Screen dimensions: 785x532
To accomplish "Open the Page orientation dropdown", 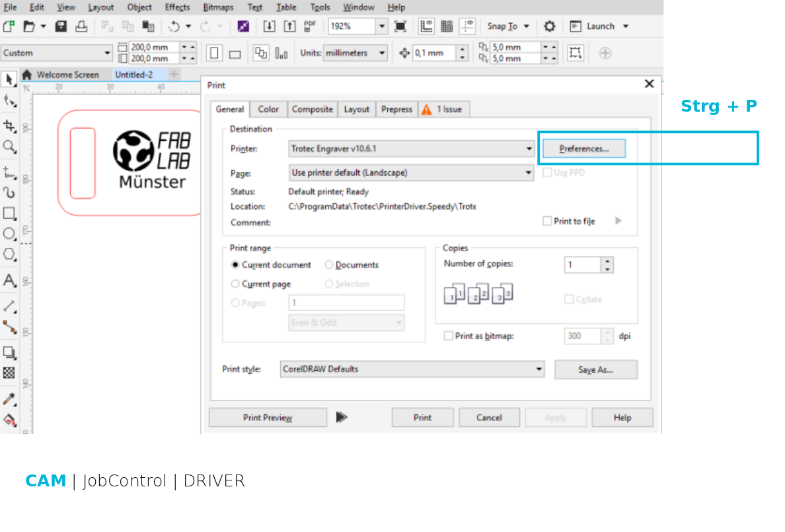I will [x=412, y=173].
